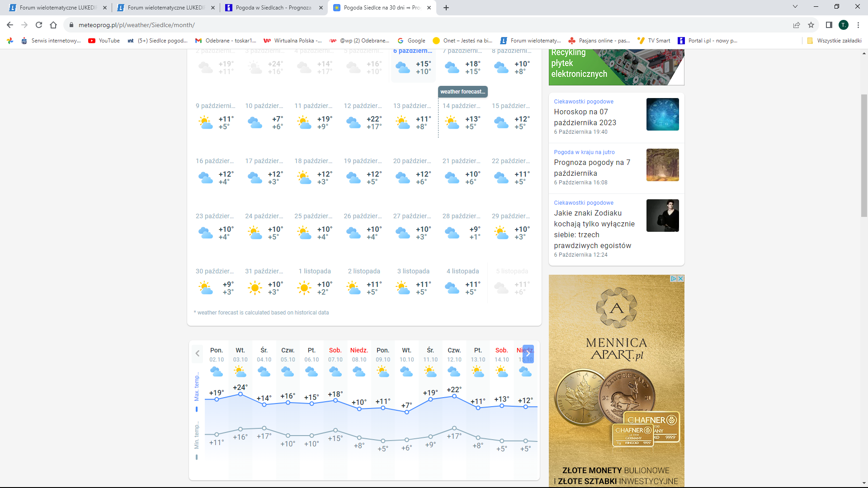Open the Chrome three-dot menu

(858, 25)
